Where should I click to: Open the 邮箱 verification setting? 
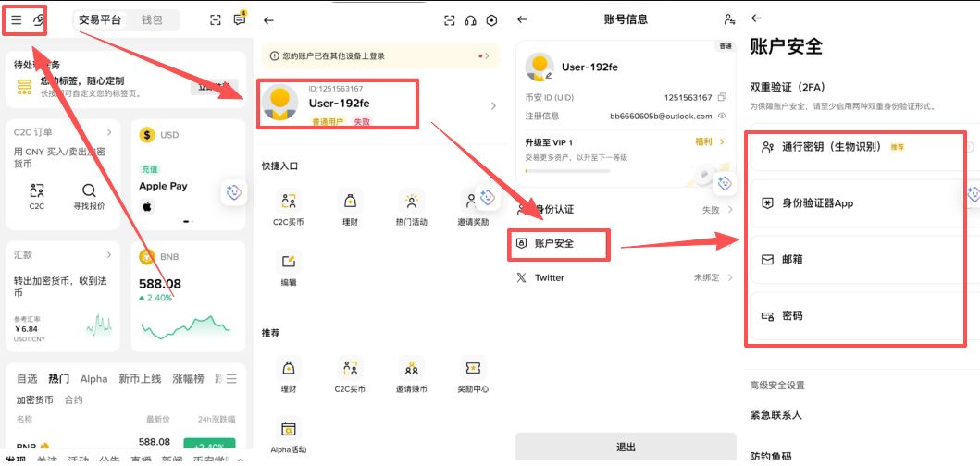coord(863,259)
